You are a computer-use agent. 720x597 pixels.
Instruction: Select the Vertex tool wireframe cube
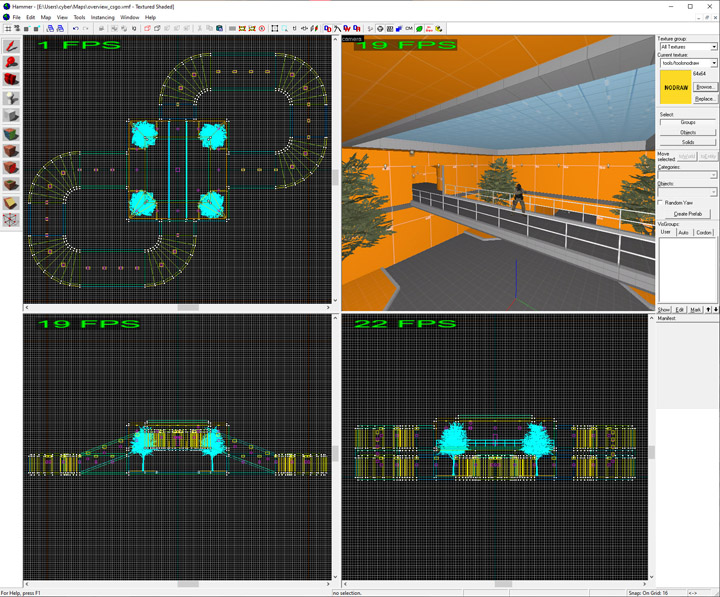[11, 220]
